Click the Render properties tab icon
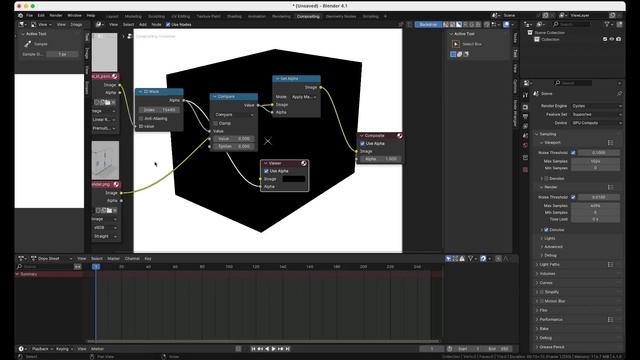Screen dimensions: 640x360 coord(525,107)
